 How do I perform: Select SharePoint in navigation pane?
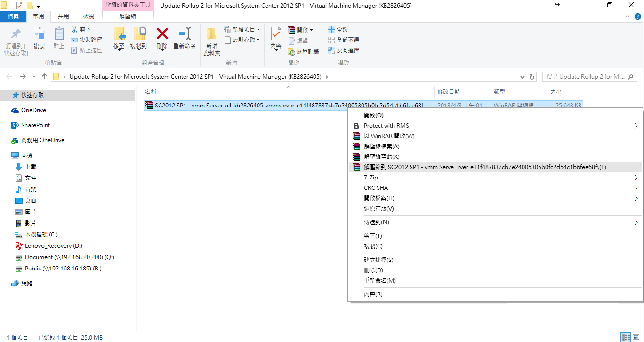click(35, 125)
